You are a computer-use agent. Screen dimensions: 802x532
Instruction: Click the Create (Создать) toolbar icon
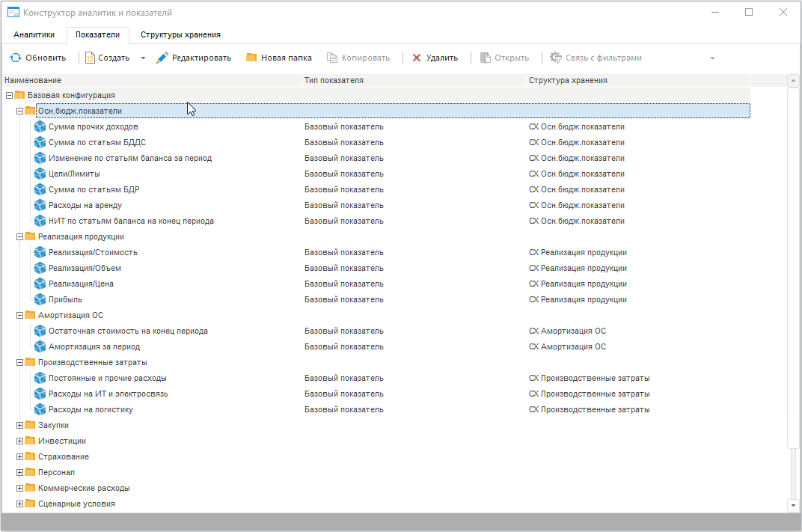[90, 58]
